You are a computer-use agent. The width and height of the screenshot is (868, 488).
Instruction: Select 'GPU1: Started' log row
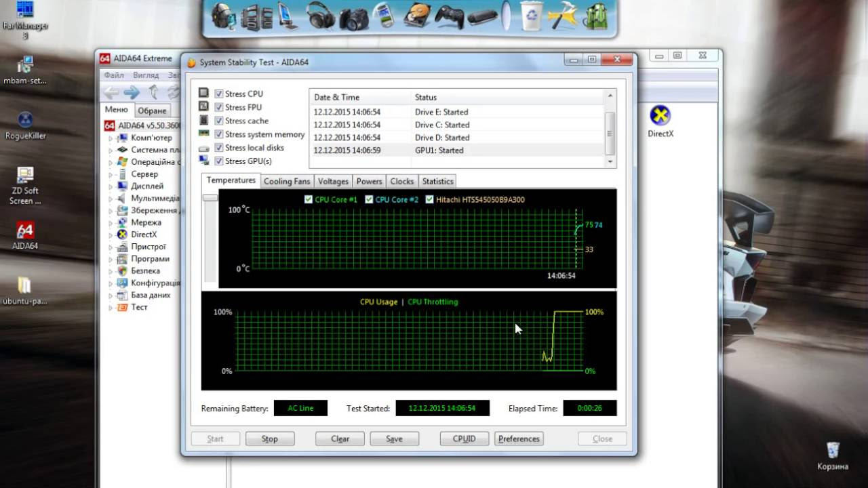tap(457, 150)
